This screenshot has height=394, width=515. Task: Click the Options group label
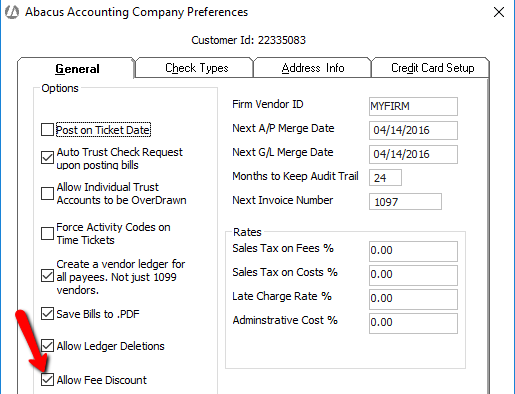point(60,88)
